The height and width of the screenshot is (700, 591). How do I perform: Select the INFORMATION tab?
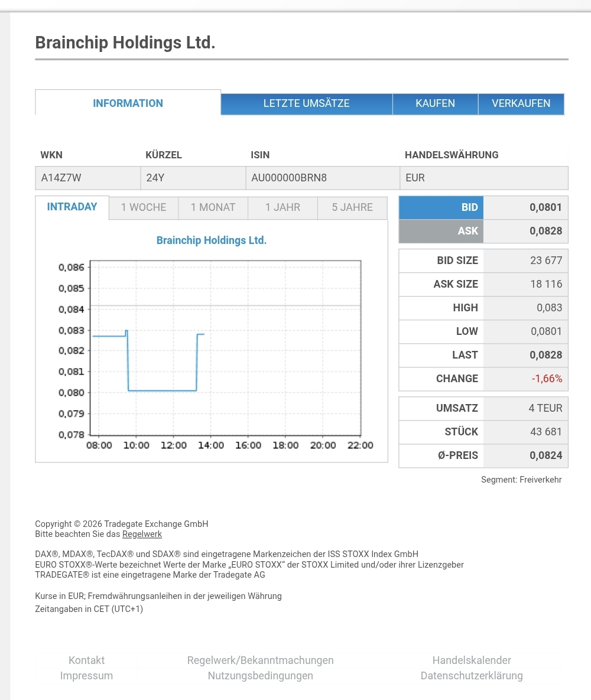tap(128, 103)
